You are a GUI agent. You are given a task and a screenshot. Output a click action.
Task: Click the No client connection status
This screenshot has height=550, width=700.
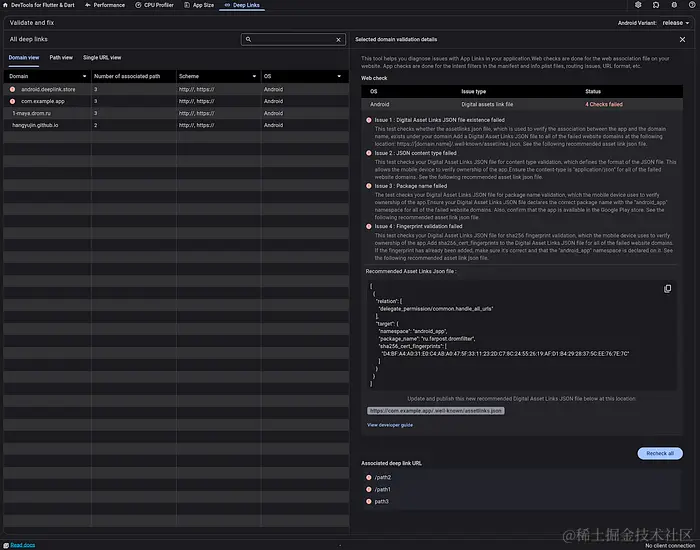tap(670, 546)
